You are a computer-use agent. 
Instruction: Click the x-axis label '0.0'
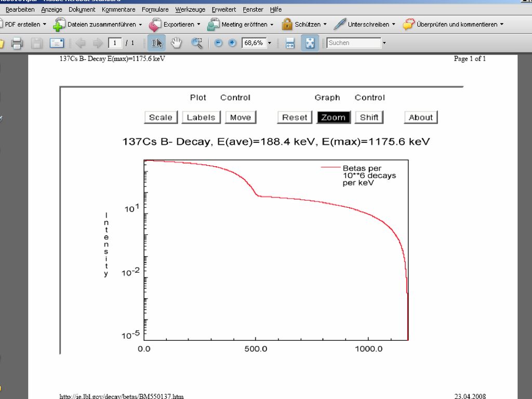point(144,349)
